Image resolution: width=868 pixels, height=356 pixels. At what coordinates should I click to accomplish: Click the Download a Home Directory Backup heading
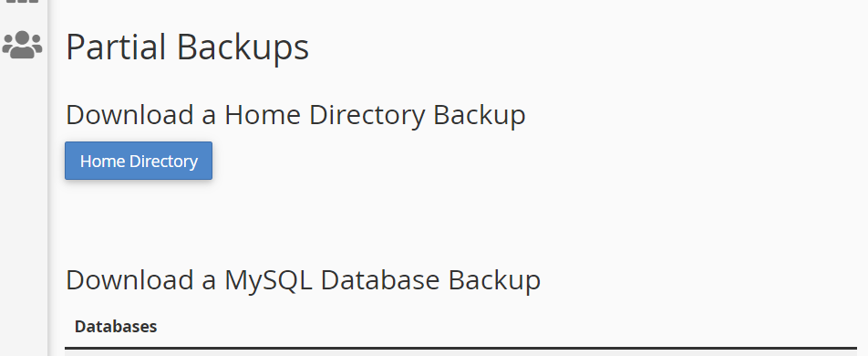[295, 115]
